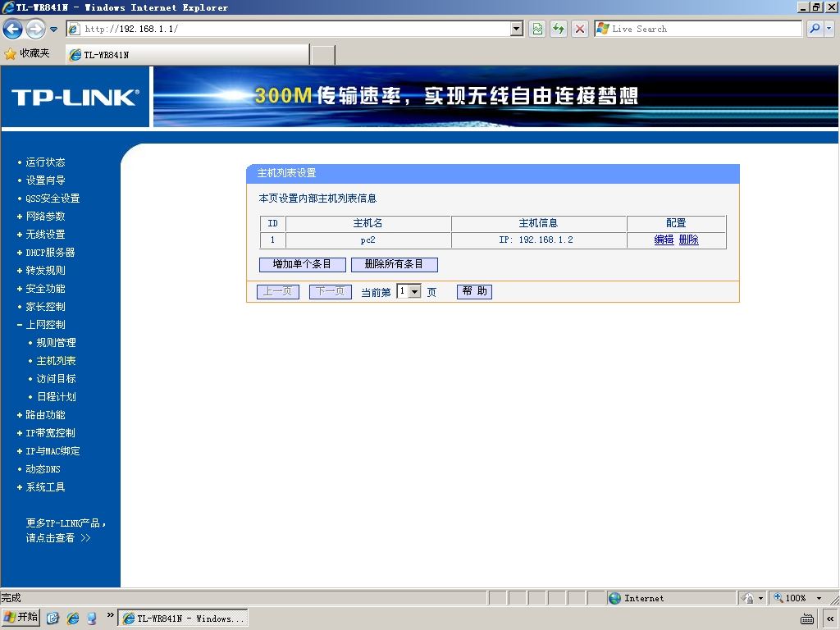Expand the IP与MAC绑定 menu
Image resolution: width=840 pixels, height=630 pixels.
(52, 451)
